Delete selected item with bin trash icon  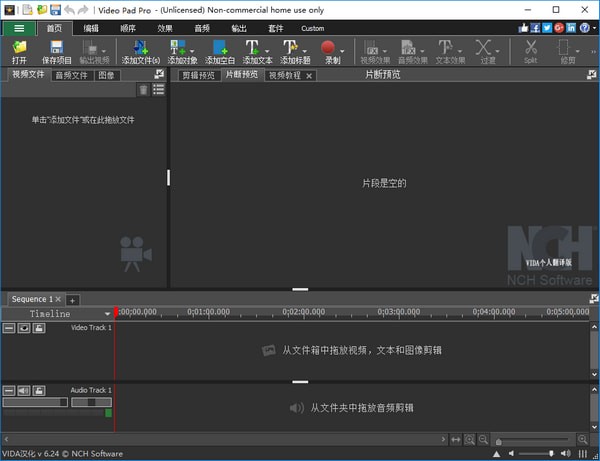(144, 90)
